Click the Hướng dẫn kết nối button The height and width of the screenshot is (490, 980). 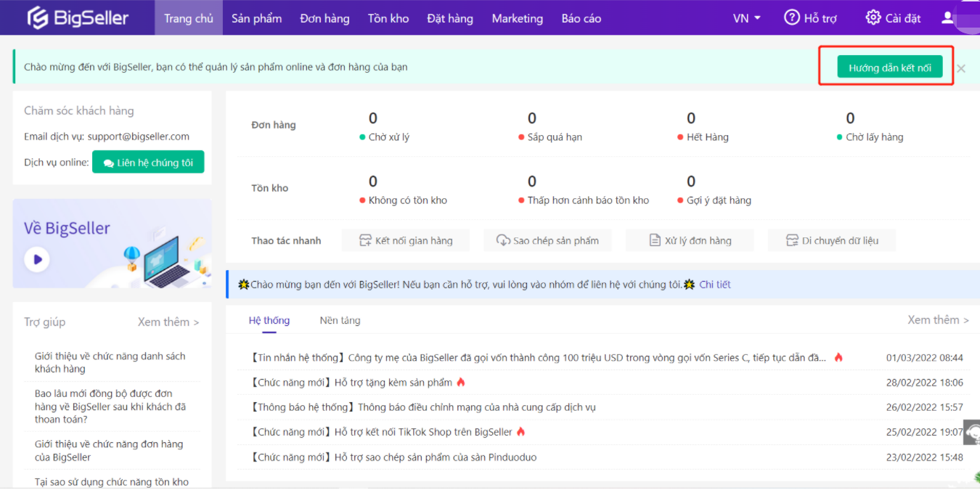point(889,68)
